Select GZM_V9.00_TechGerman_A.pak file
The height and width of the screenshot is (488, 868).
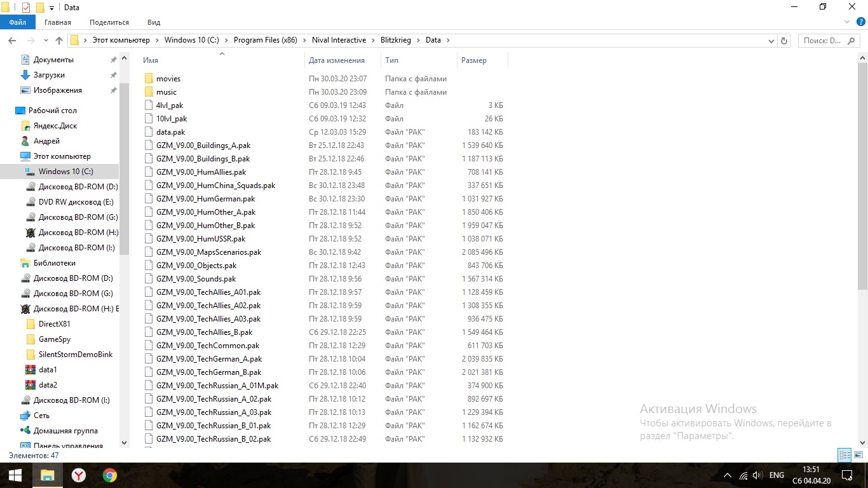[209, 359]
